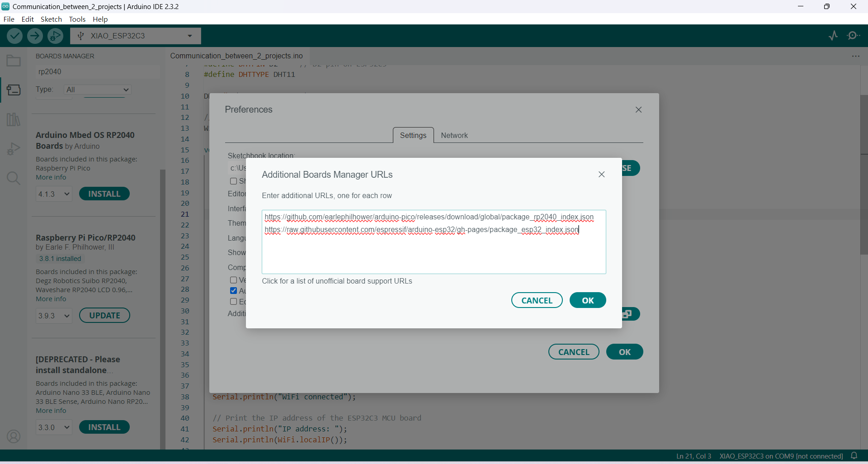868x464 pixels.
Task: Click OK in Additional Boards Manager URLs
Action: coord(588,300)
